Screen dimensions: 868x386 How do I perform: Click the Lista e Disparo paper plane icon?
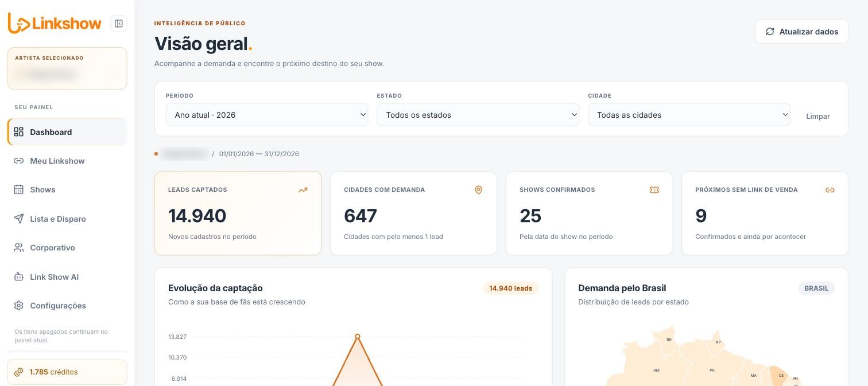tap(19, 219)
